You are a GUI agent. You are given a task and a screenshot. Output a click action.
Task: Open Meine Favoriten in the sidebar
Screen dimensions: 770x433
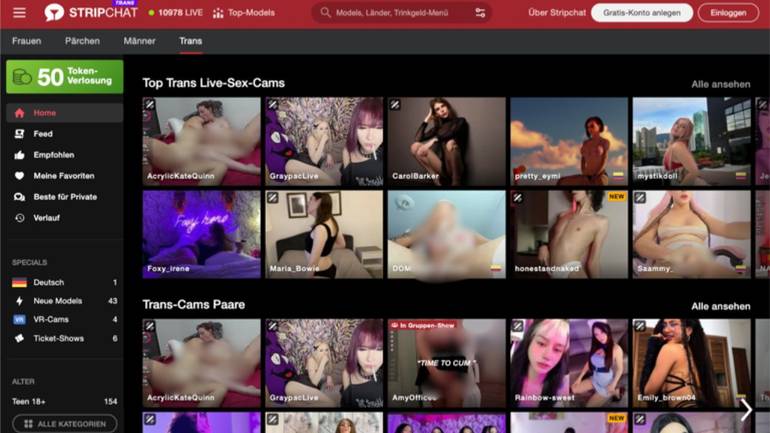63,176
